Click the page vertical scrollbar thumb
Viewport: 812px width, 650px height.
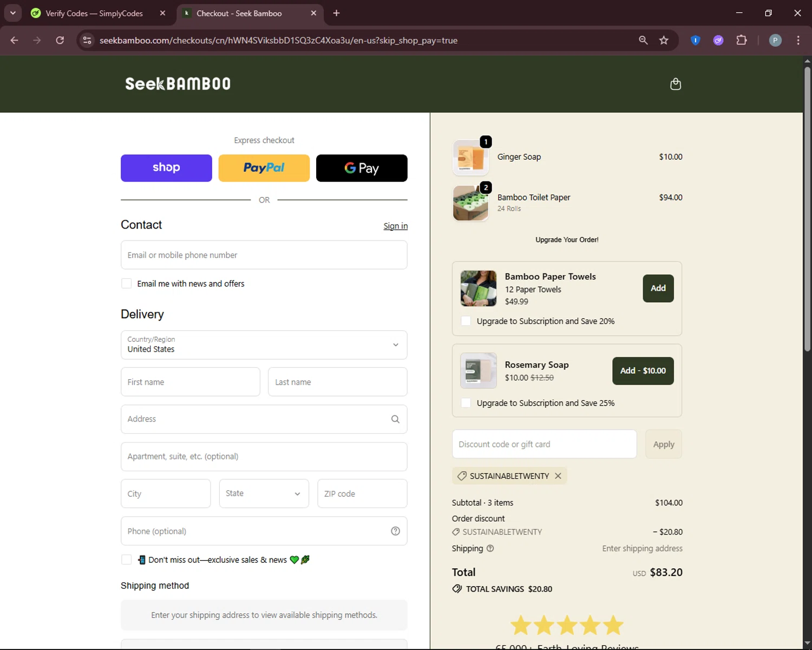(x=807, y=209)
